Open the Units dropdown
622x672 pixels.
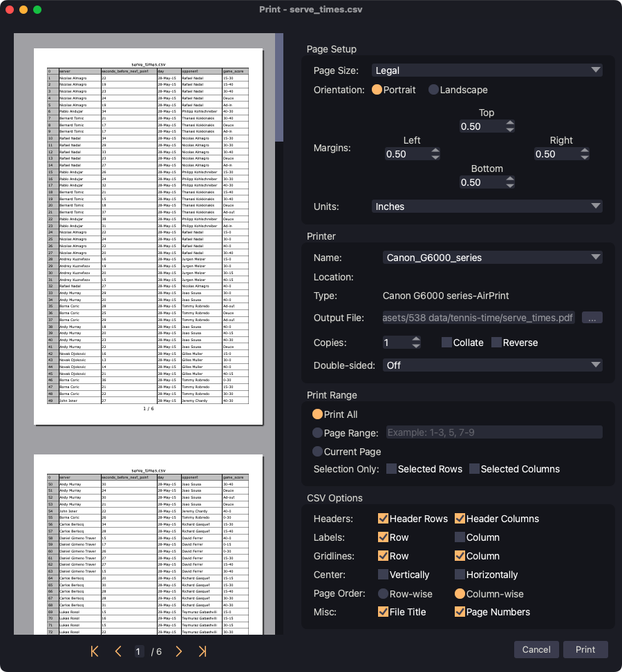coord(487,207)
